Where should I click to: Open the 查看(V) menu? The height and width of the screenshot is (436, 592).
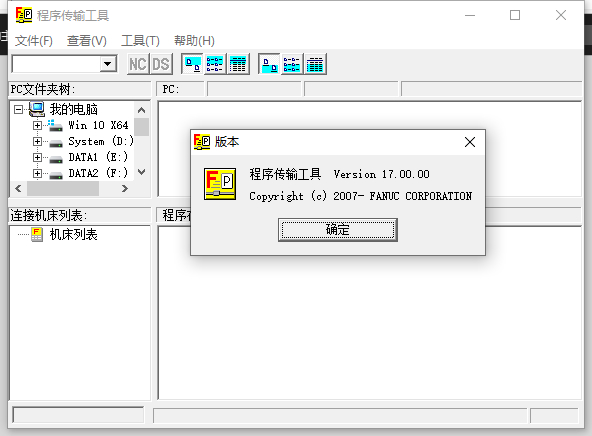86,40
